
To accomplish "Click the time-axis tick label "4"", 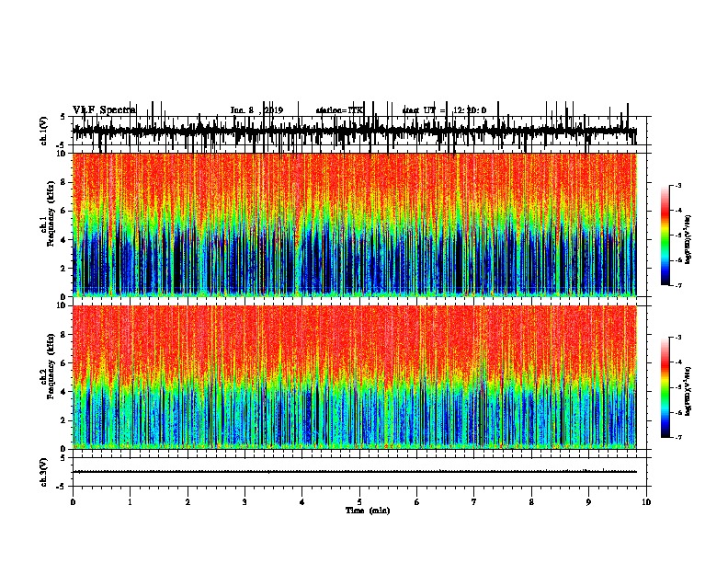I will pyautogui.click(x=301, y=502).
